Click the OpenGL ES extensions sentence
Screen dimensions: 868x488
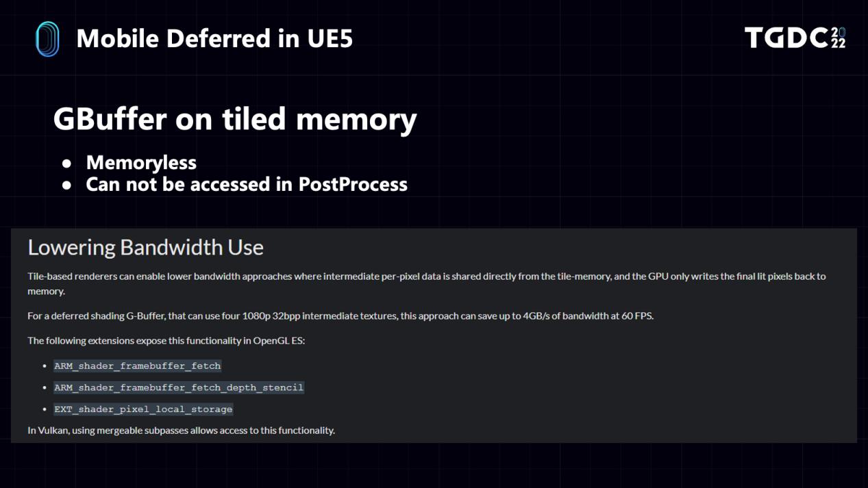[x=166, y=340]
